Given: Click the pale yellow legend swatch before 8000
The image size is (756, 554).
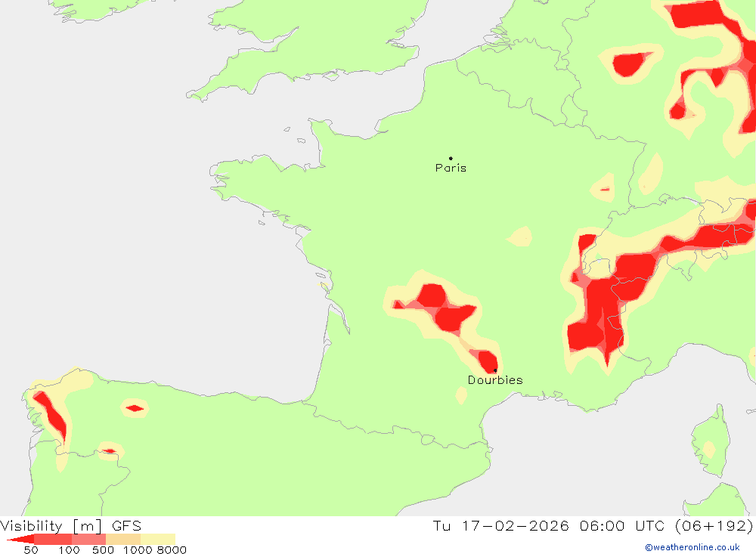Looking at the screenshot, I should 158,539.
